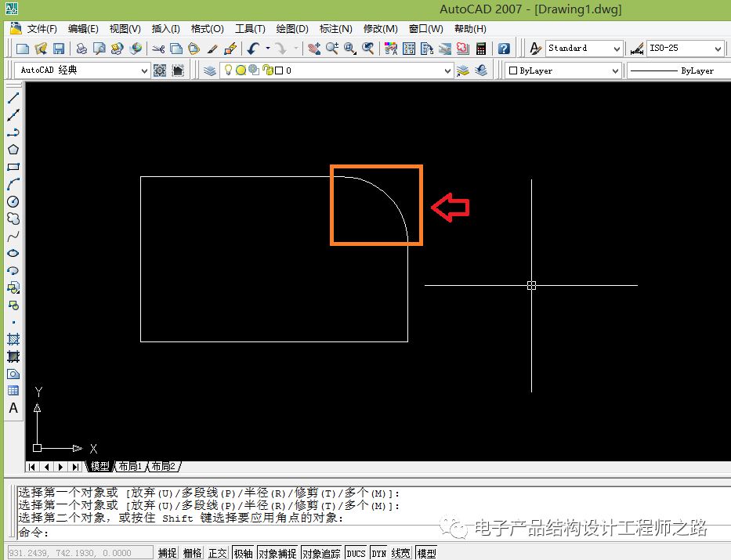The height and width of the screenshot is (560, 731).
Task: Click the Zoom Realtime magnifier icon
Action: pos(332,49)
